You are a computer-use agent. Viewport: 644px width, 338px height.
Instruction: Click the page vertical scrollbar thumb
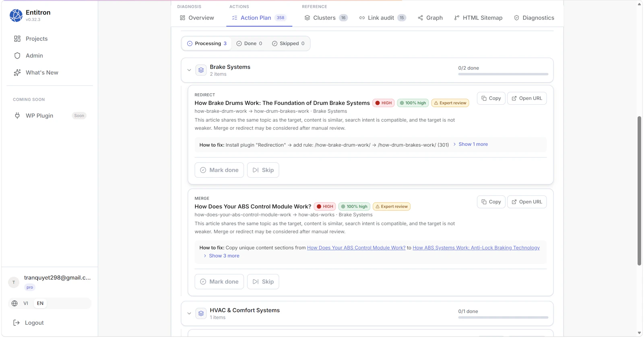[639, 191]
